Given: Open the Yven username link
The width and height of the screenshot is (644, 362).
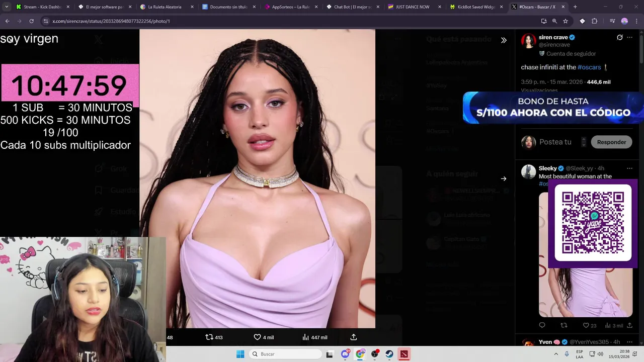Looking at the screenshot, I should (x=545, y=342).
